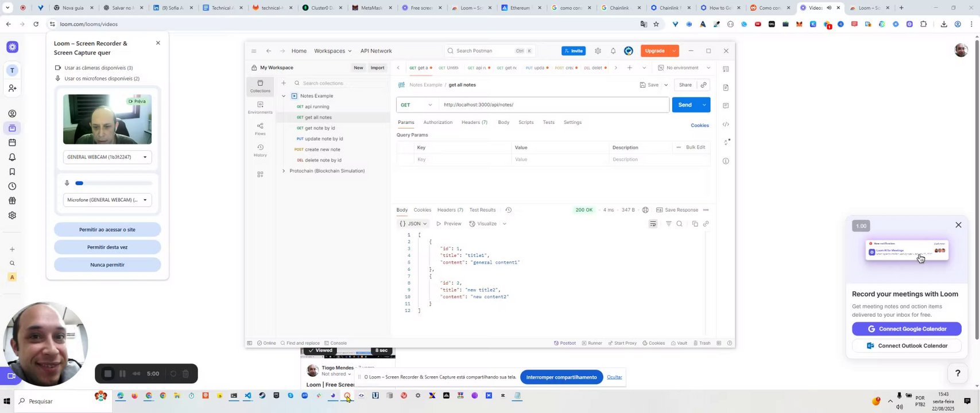
Task: Click the Postman settings gear icon
Action: point(598,51)
